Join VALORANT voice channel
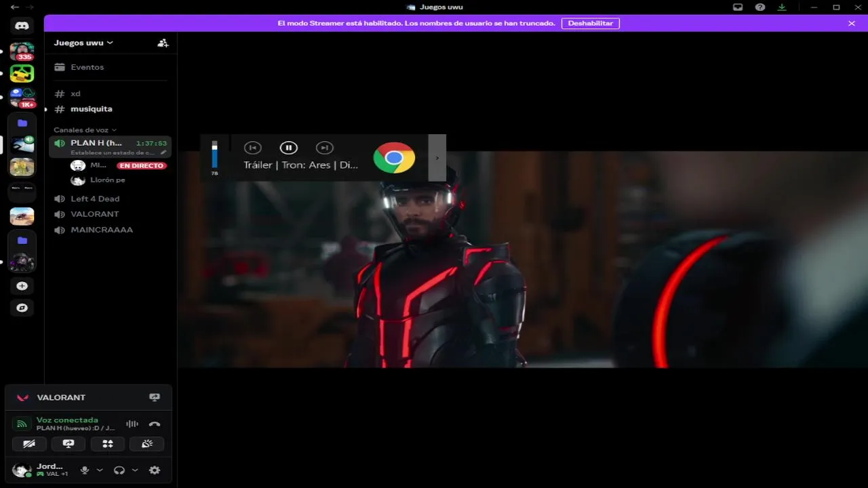This screenshot has height=488, width=868. 111,214
